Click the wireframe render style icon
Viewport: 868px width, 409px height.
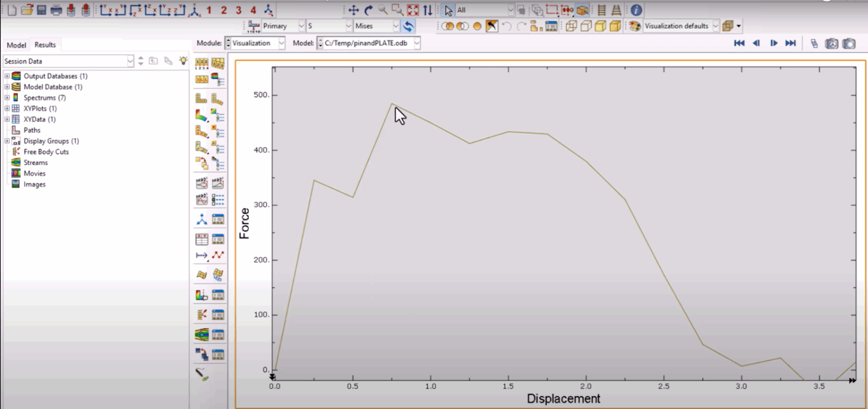pyautogui.click(x=571, y=26)
